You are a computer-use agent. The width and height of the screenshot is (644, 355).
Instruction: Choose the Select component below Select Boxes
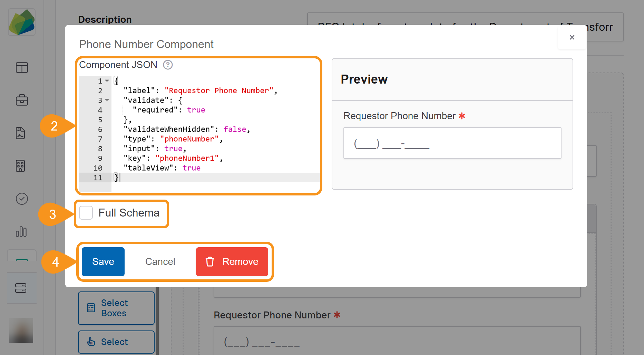coord(116,342)
